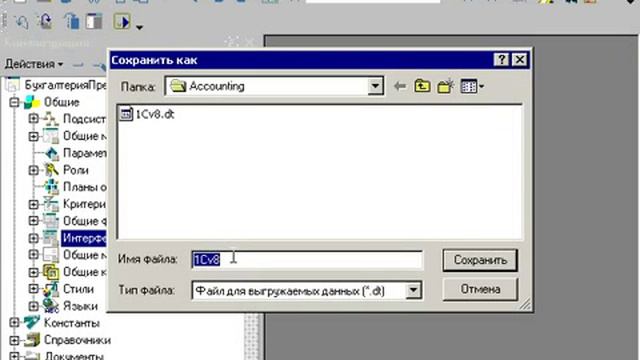Select the Общие tree item
Viewport: 640px width, 360px height.
tap(62, 102)
